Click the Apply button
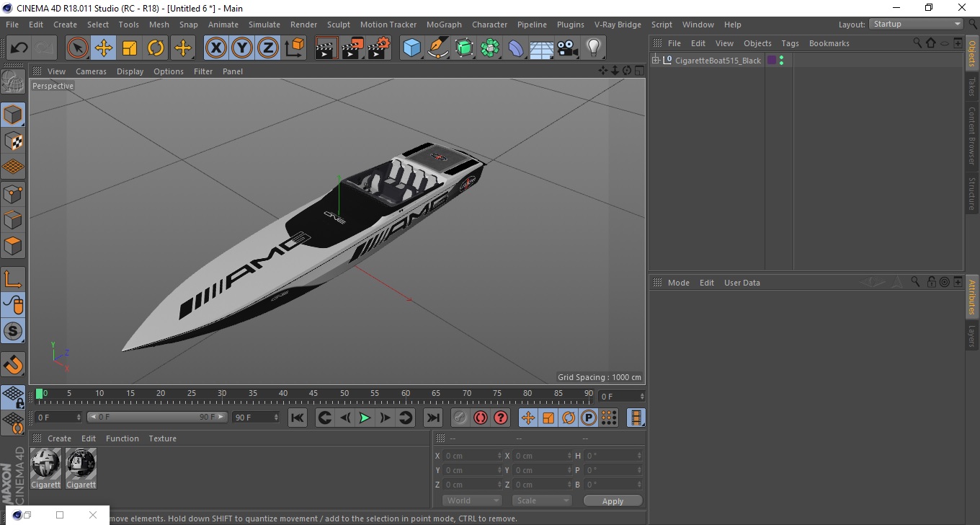980x525 pixels. [x=612, y=500]
